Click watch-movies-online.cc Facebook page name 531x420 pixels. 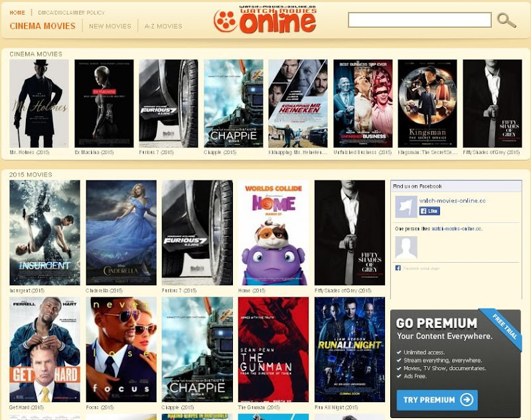click(453, 200)
